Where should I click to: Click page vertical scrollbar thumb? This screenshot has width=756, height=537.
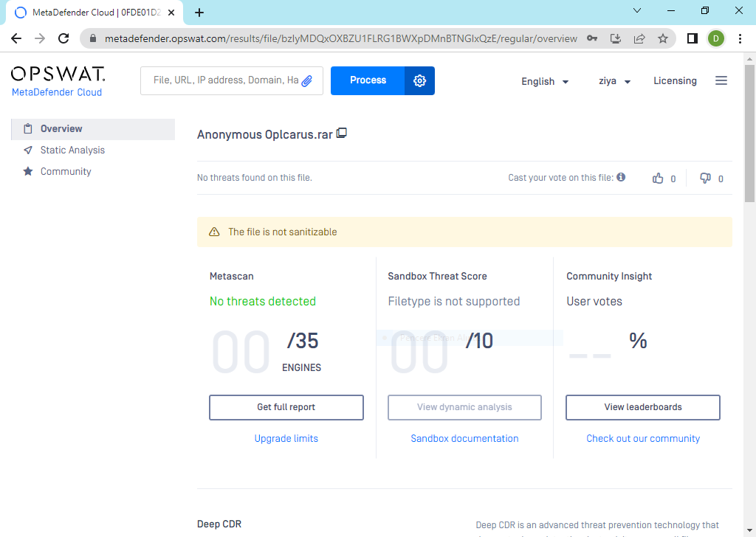tap(750, 134)
